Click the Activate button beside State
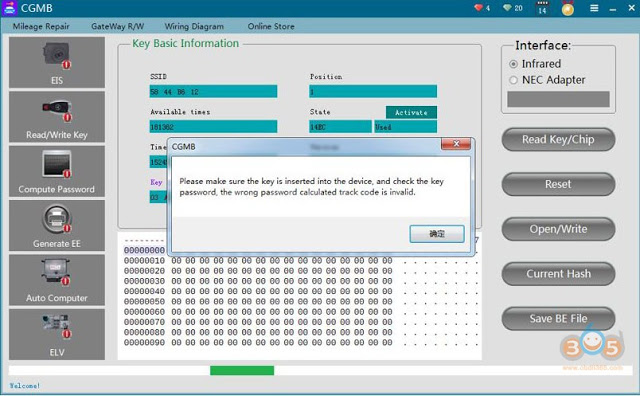This screenshot has height=396, width=640. [411, 112]
